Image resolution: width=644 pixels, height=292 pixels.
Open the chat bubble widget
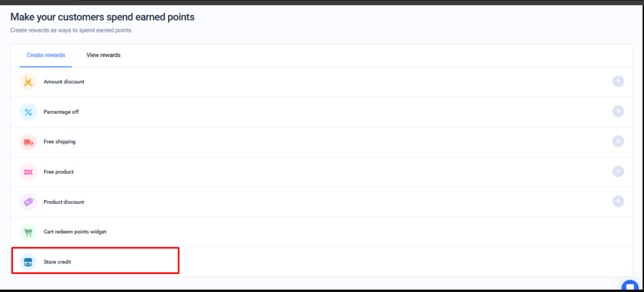(x=630, y=287)
